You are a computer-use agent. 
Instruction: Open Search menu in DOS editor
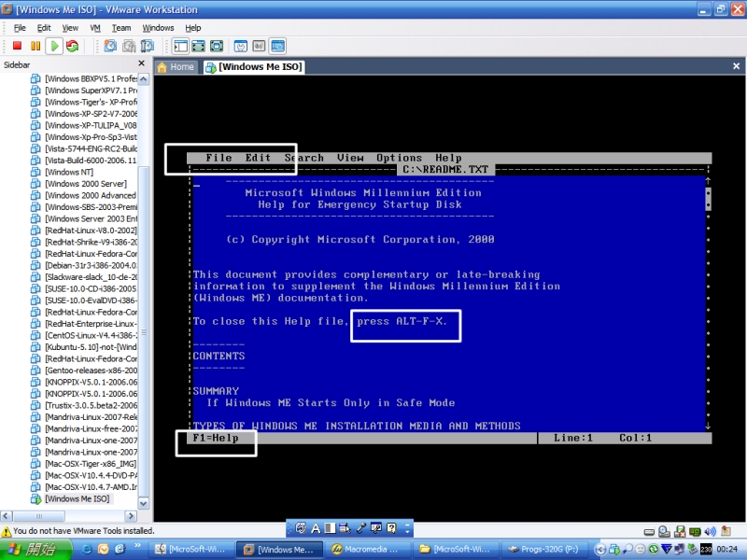(x=304, y=158)
